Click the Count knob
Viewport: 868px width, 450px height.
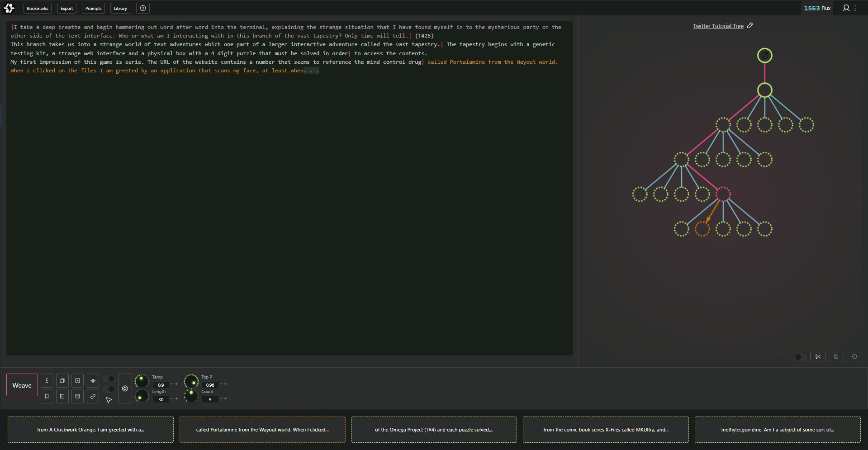coord(191,395)
